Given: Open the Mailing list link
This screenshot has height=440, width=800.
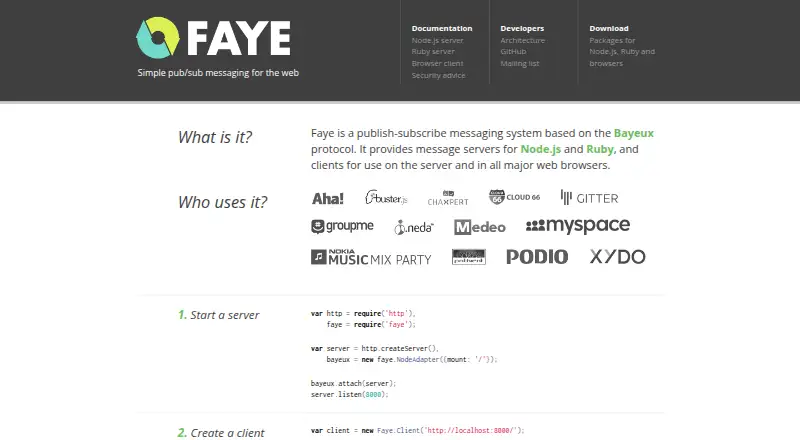Looking at the screenshot, I should (519, 63).
